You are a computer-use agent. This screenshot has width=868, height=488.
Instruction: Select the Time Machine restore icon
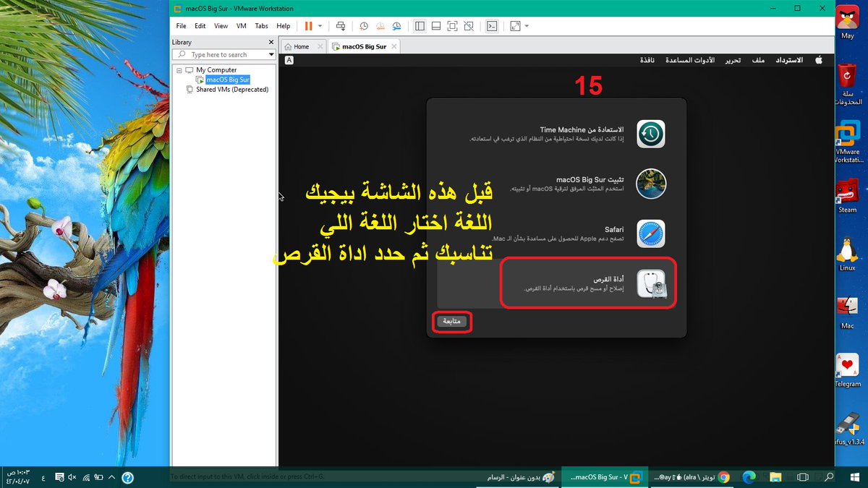point(651,134)
